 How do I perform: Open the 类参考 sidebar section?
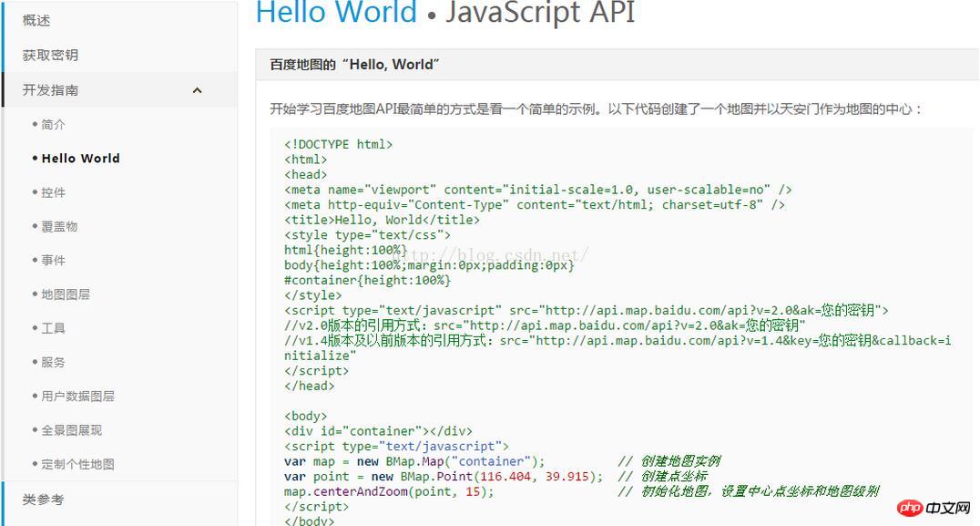point(43,500)
